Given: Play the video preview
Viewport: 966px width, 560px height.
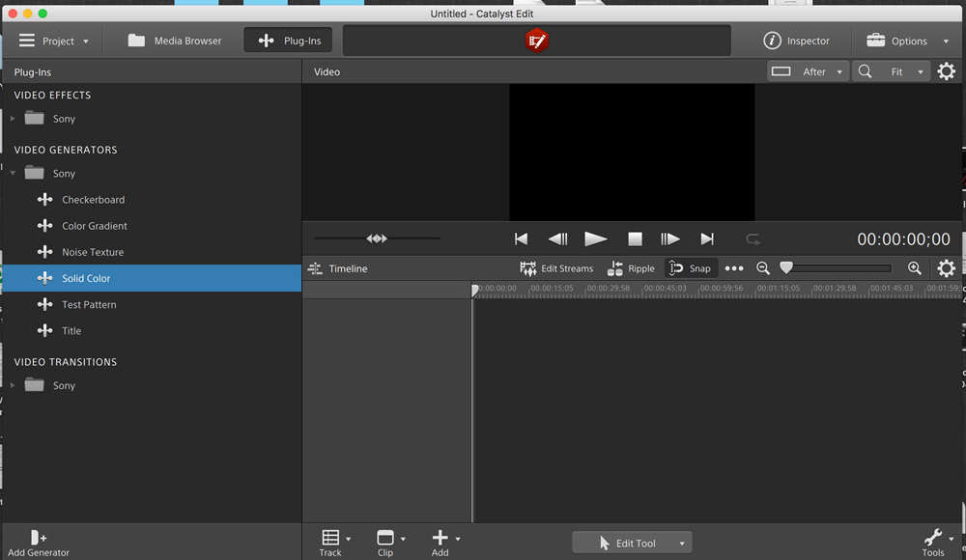Looking at the screenshot, I should 595,239.
